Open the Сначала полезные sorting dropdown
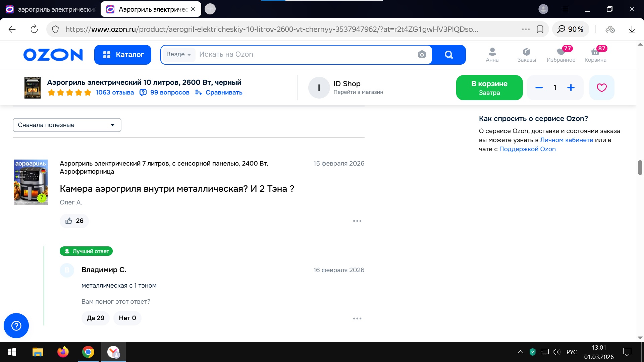This screenshot has width=644, height=362. (67, 125)
